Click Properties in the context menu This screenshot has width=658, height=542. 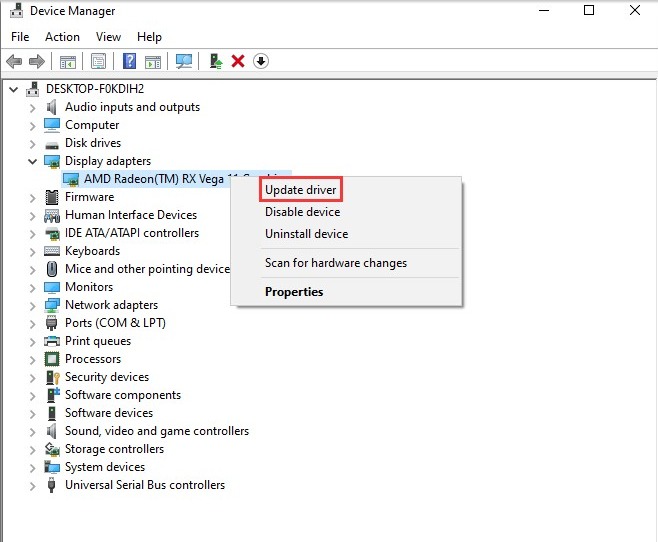(x=294, y=292)
